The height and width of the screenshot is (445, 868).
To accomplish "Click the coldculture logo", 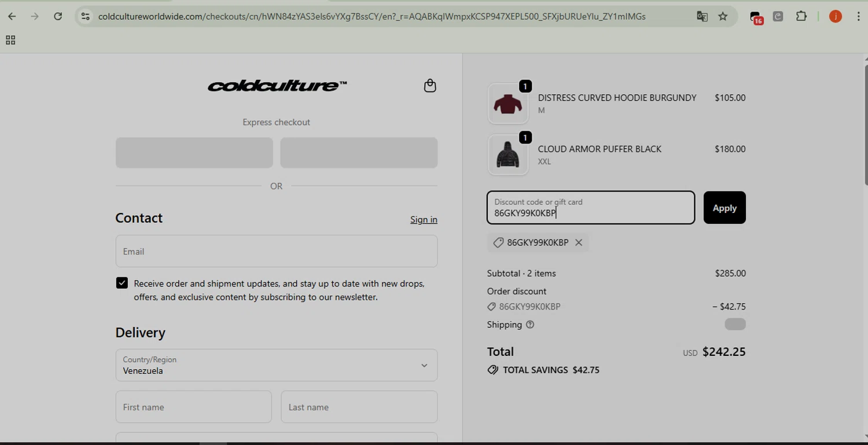I will pos(277,86).
